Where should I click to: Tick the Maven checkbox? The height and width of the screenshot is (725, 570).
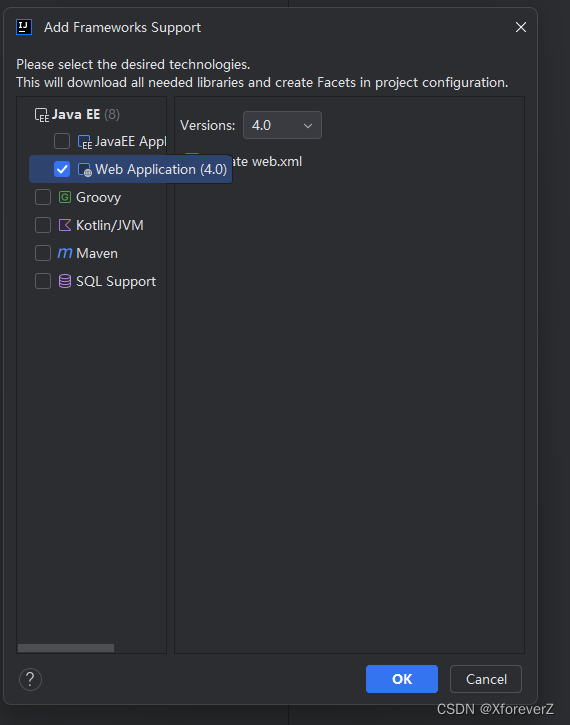point(43,253)
